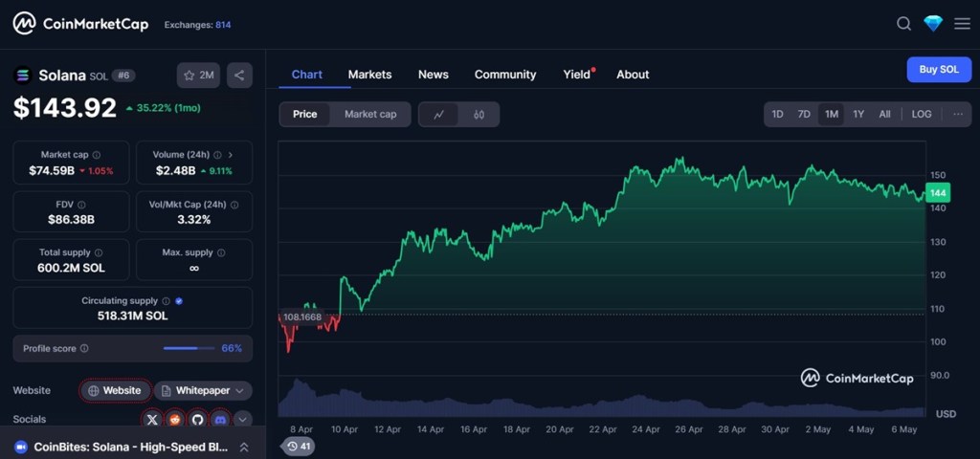Image resolution: width=980 pixels, height=459 pixels.
Task: Select the Market cap chart toggle
Action: tap(370, 115)
